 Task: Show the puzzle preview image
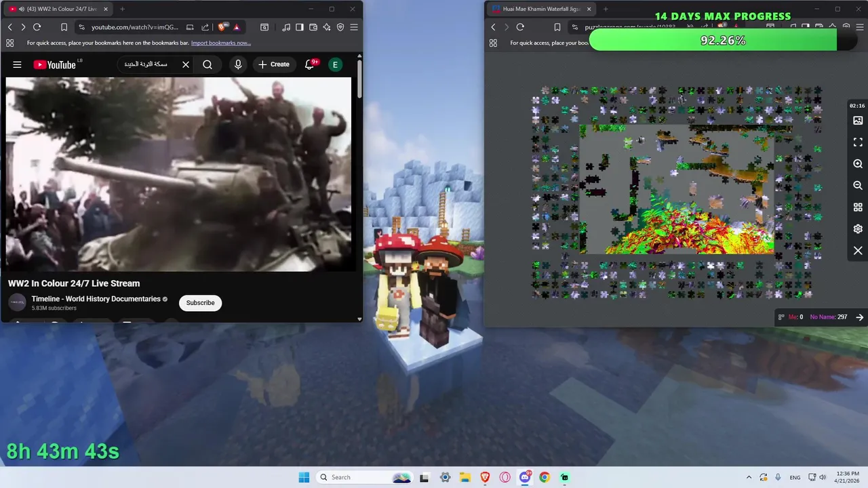[858, 121]
